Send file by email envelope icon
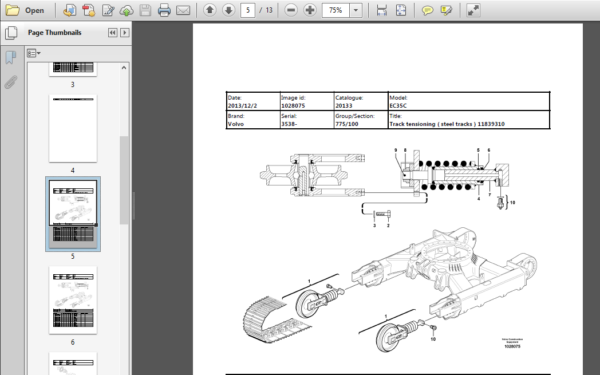Screen dimensions: 600x375 183,10
